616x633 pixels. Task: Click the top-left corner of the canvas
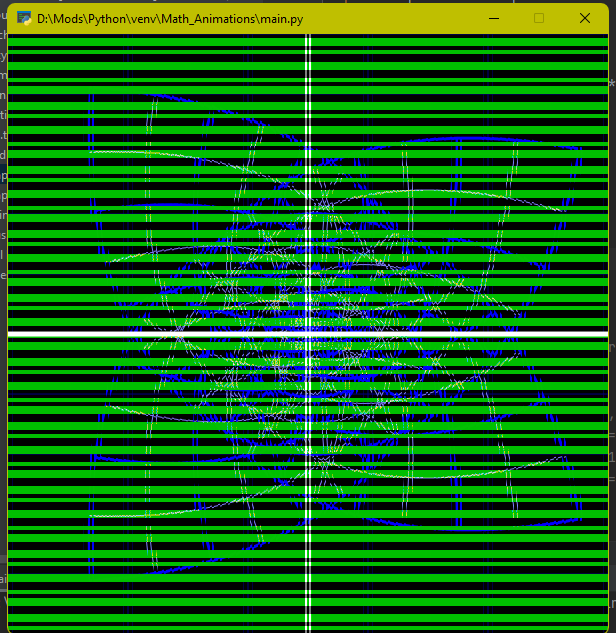tap(10, 37)
